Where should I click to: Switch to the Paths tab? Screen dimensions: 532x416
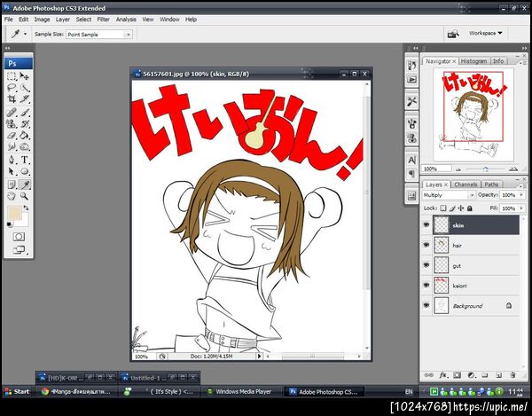pyautogui.click(x=491, y=184)
